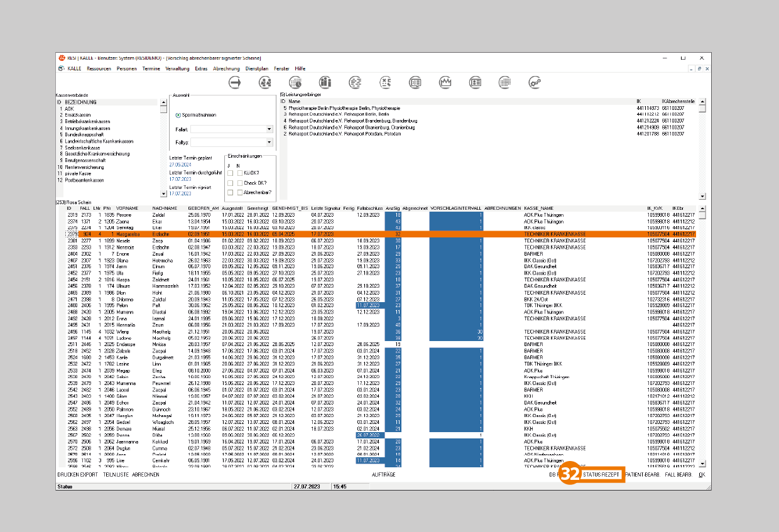This screenshot has width=779, height=532.
Task: Click the calculator symbols toolbar icon
Action: (385, 82)
